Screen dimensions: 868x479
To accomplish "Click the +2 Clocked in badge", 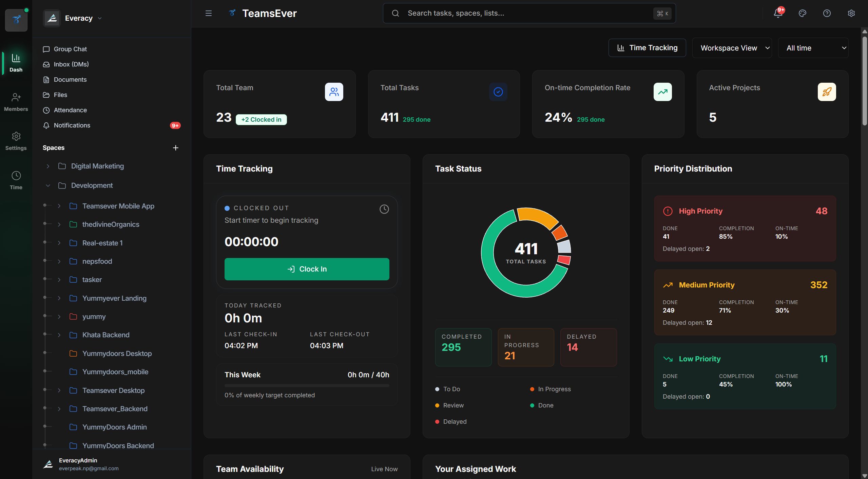I will tap(261, 120).
